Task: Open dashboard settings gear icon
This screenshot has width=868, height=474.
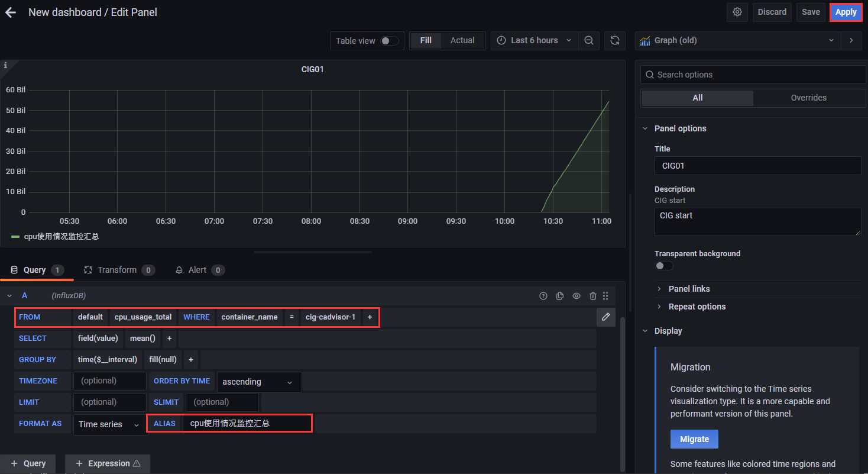Action: [737, 12]
